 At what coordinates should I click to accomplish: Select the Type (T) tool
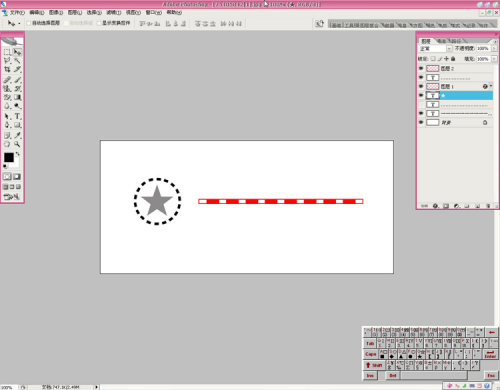pyautogui.click(x=17, y=116)
